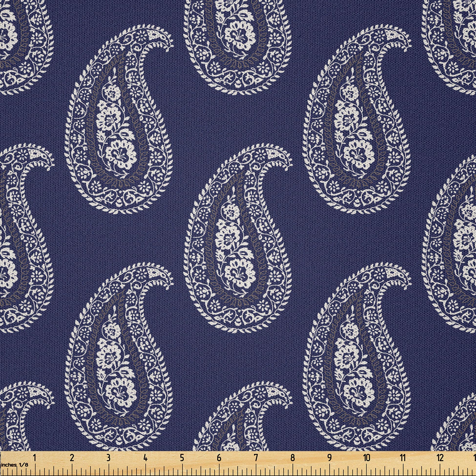Click the number 3 on the ruler
Image resolution: width=476 pixels, height=476 pixels.
pyautogui.click(x=108, y=458)
